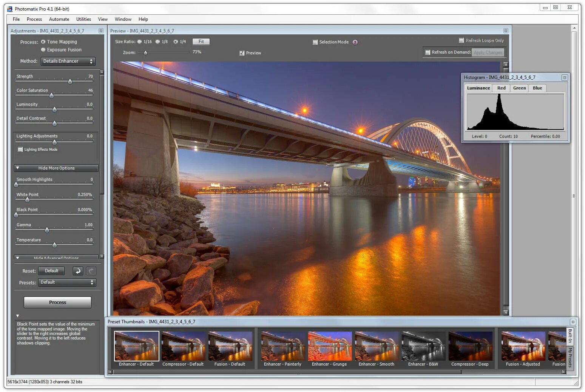Viewport: 585px width, 392px height.
Task: Switch histogram to Luminance tab
Action: pyautogui.click(x=478, y=88)
